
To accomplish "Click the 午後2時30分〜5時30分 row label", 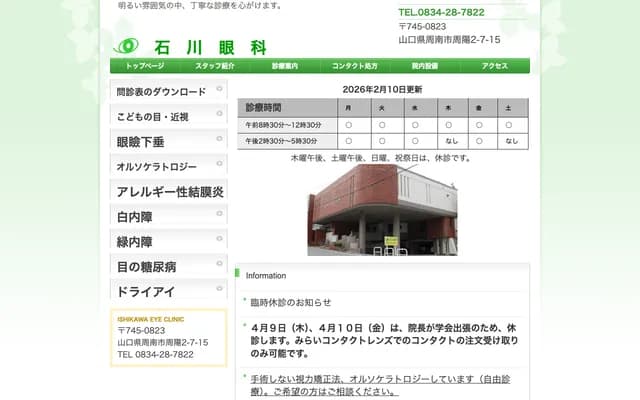I will [287, 141].
